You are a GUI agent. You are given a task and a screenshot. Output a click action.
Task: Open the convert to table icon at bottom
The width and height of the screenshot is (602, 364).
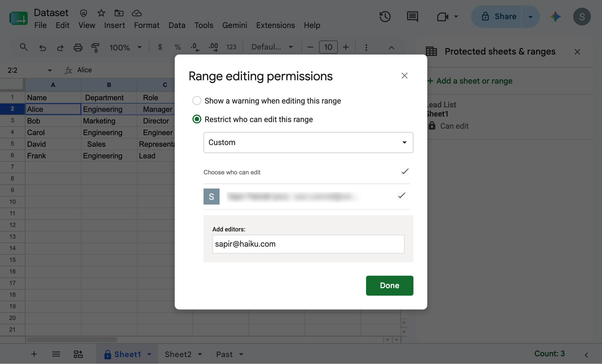point(78,354)
